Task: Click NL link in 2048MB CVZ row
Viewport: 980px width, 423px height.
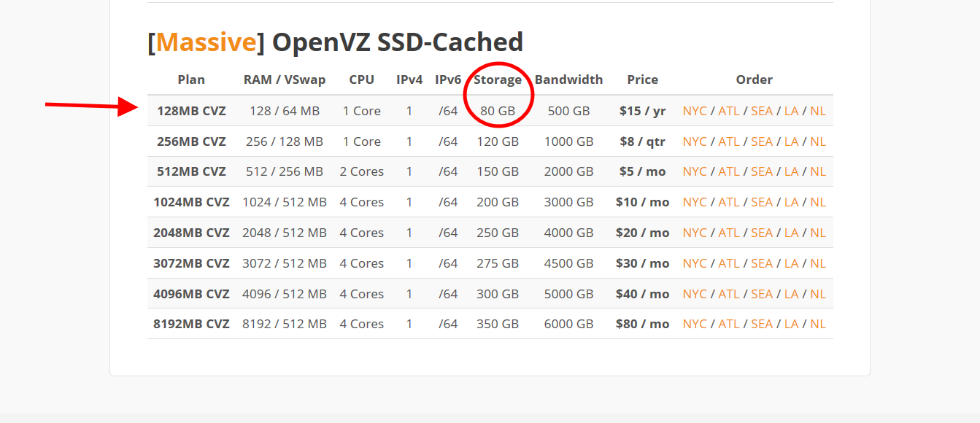Action: (817, 233)
